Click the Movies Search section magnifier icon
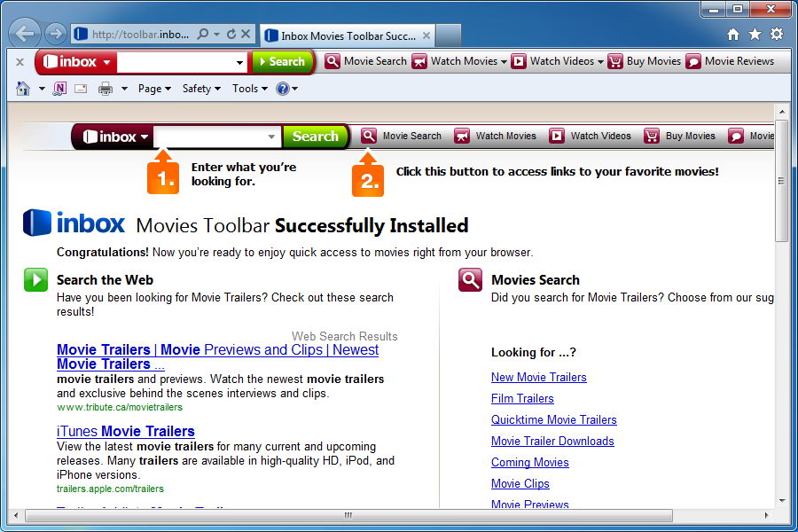798x532 pixels. tap(470, 279)
